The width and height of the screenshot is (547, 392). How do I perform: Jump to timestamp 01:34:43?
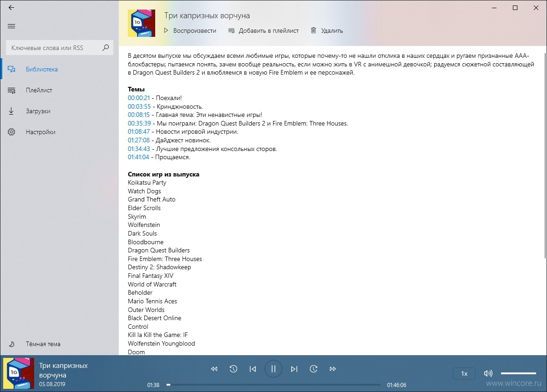[x=139, y=149]
